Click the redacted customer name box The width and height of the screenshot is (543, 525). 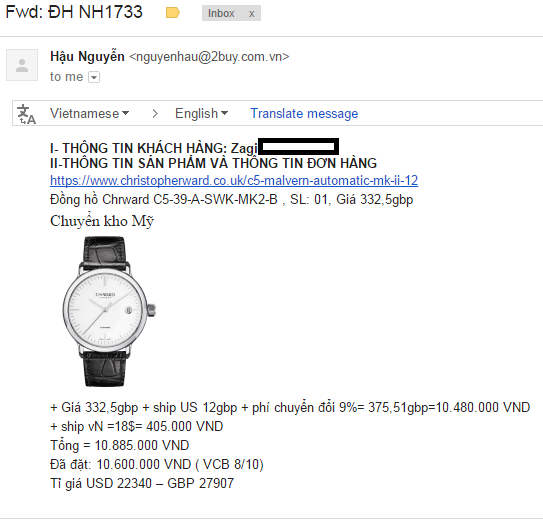click(x=299, y=146)
